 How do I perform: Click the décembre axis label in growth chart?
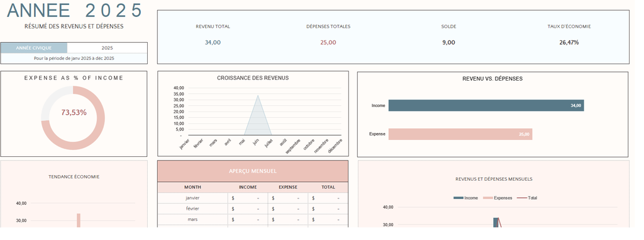(335, 146)
